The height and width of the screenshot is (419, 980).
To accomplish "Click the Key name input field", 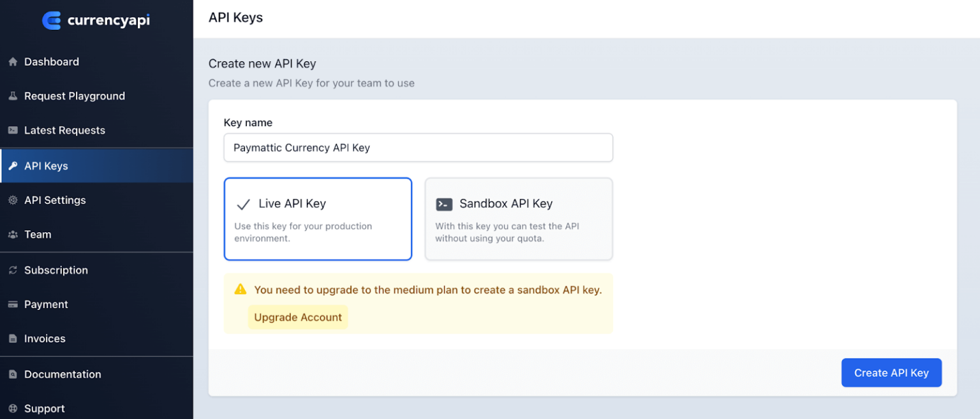I will pyautogui.click(x=418, y=147).
